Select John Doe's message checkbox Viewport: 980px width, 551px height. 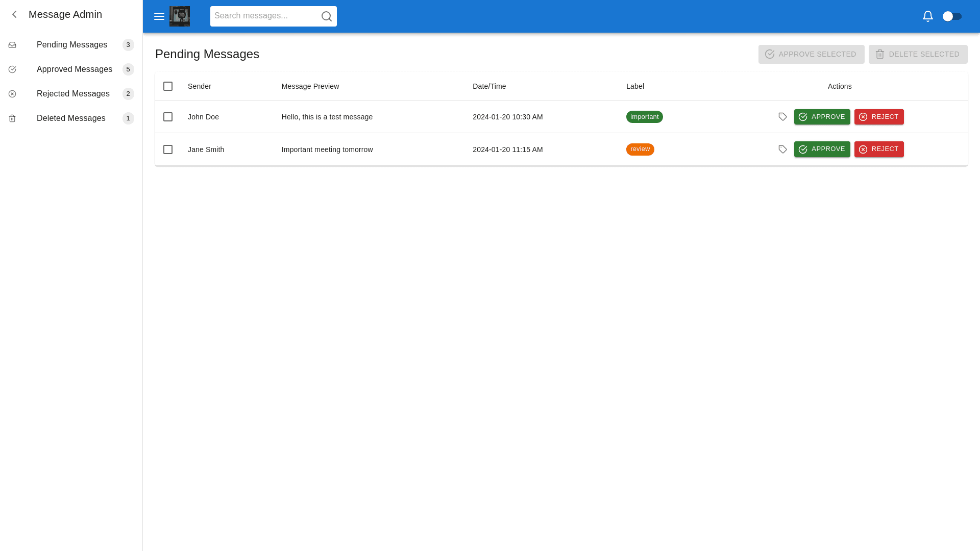coord(168,117)
